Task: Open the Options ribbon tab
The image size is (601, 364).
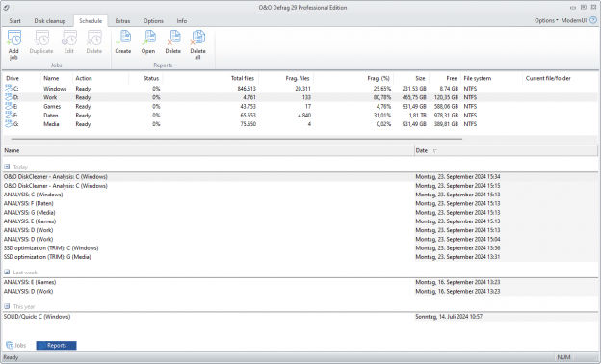Action: (x=153, y=21)
